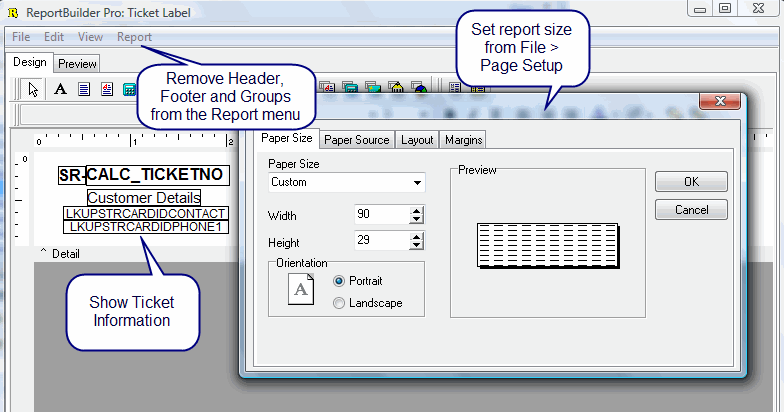Choose the Select Object arrow tool
784x412 pixels.
click(x=33, y=89)
